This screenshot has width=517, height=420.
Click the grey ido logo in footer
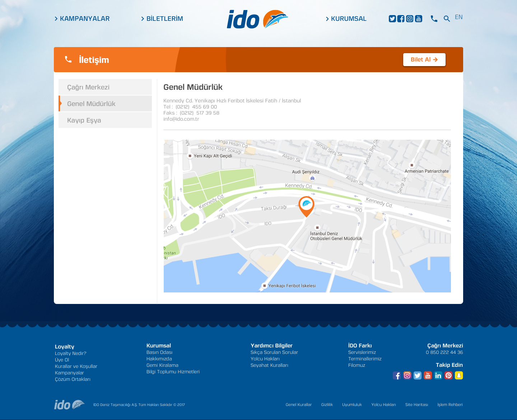69,405
